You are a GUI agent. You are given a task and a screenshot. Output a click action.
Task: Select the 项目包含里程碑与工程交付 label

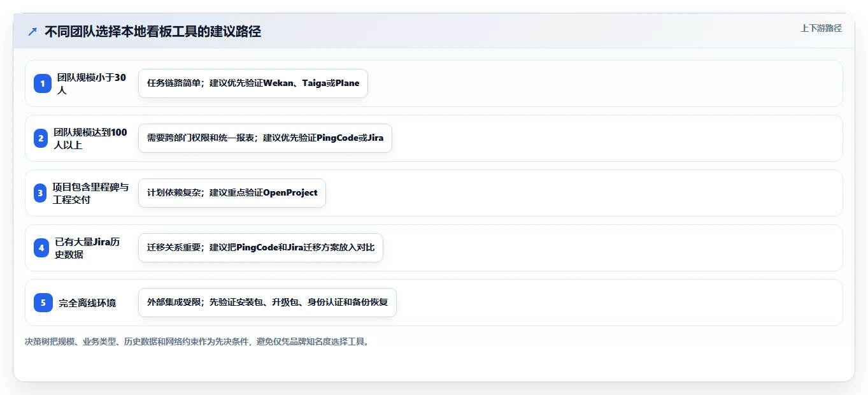[90, 193]
